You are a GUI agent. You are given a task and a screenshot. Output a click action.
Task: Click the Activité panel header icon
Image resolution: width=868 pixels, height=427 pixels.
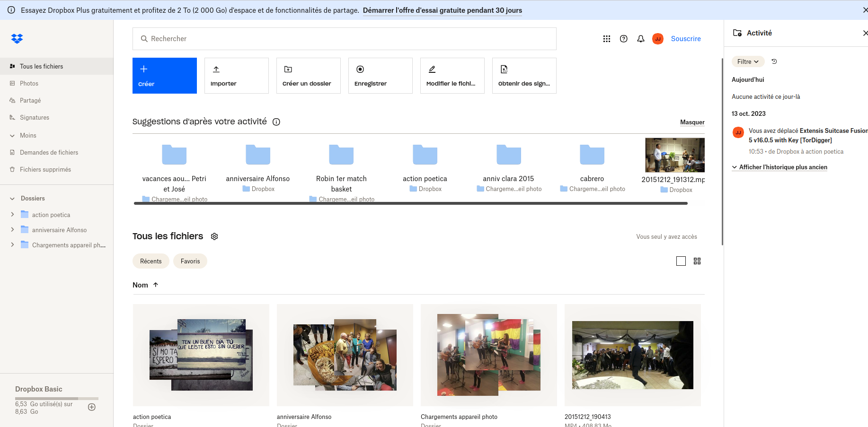(737, 33)
